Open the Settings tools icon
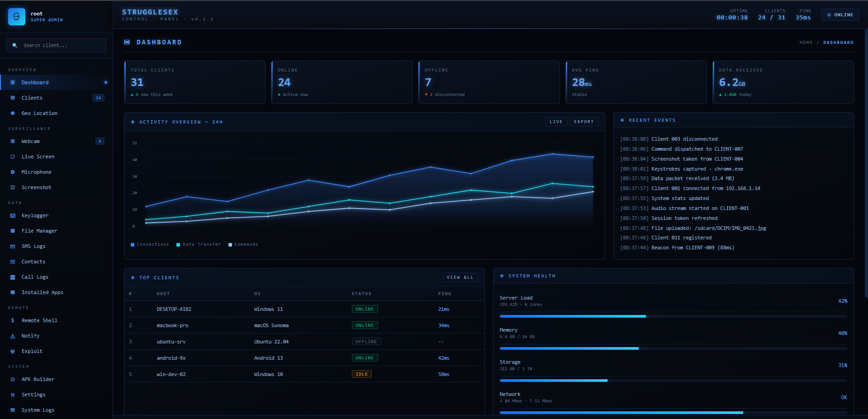Image resolution: width=868 pixels, height=419 pixels. [x=13, y=395]
